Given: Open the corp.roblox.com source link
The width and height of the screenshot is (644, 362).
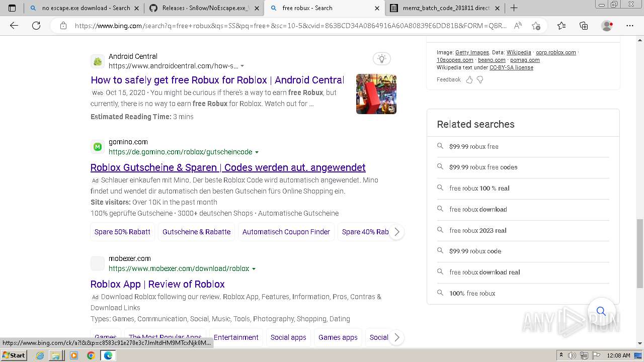Looking at the screenshot, I should pyautogui.click(x=555, y=52).
